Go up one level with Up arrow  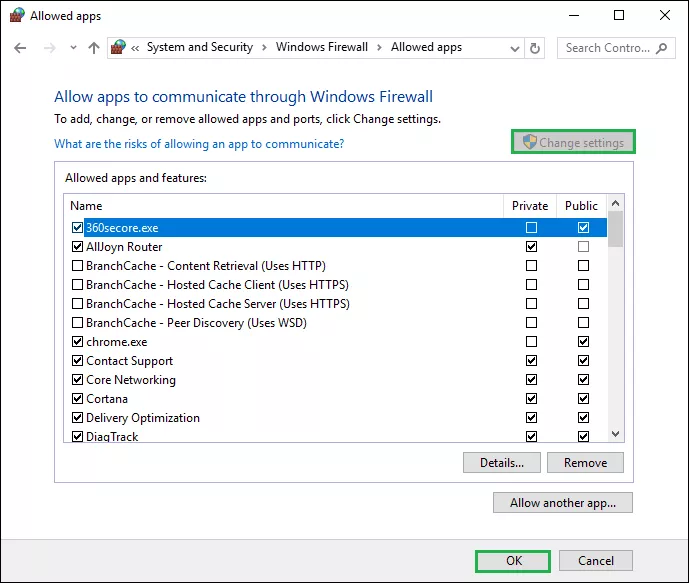pos(94,48)
